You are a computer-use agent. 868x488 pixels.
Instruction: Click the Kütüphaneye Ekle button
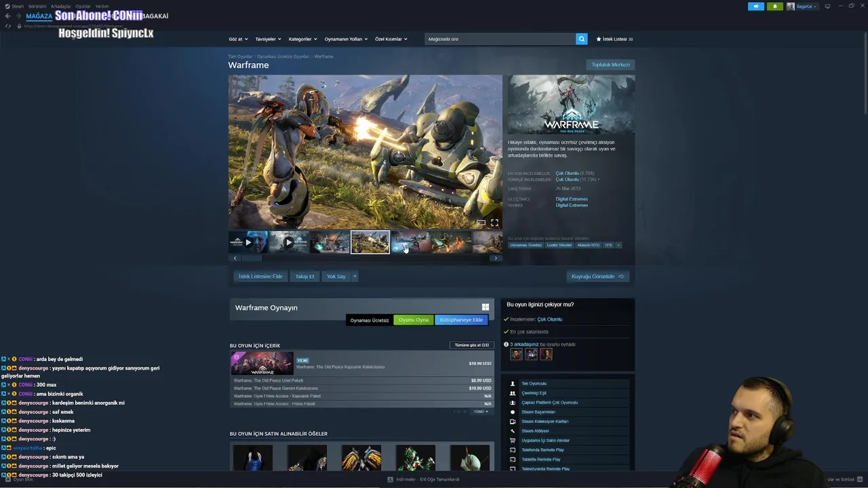461,320
